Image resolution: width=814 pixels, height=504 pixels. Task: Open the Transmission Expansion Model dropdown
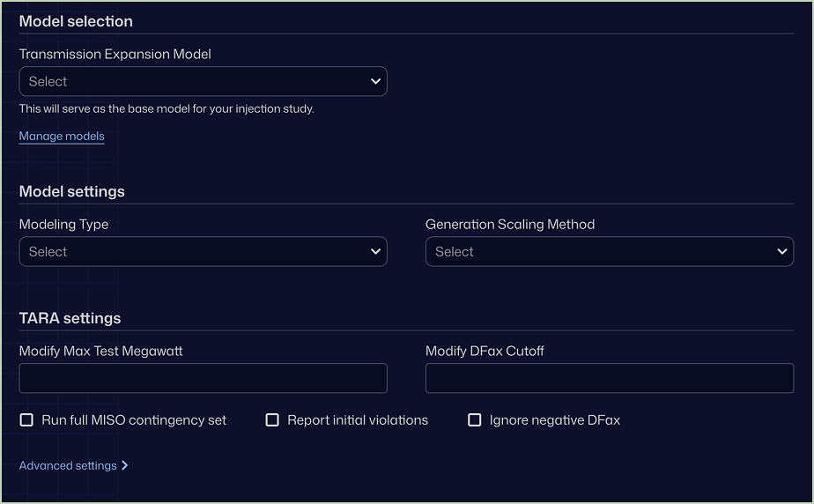(x=203, y=81)
